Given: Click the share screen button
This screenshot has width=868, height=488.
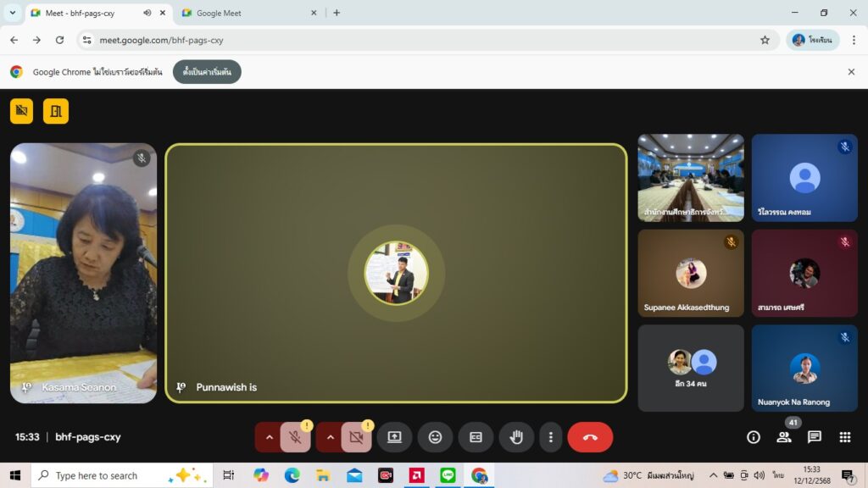Looking at the screenshot, I should coord(394,437).
